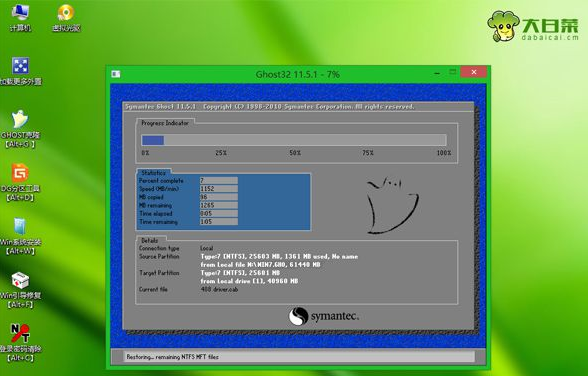Launch login password clear (Alt+C) icon

[x=20, y=343]
